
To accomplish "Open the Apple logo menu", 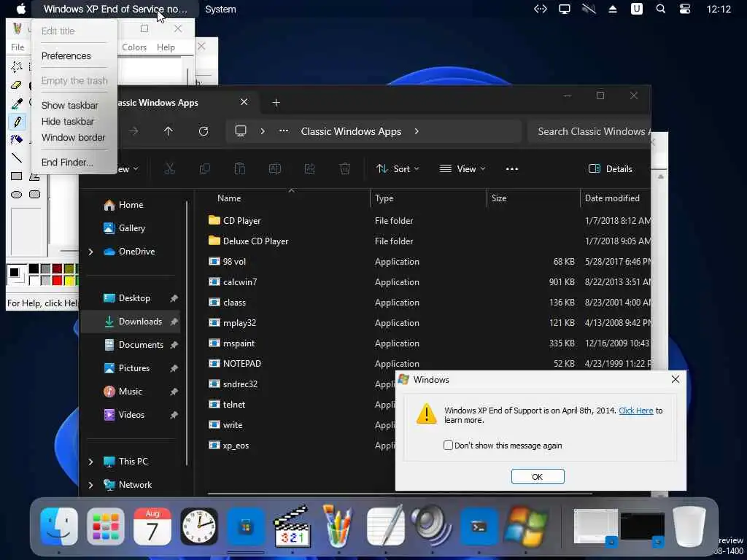I will coord(21,9).
